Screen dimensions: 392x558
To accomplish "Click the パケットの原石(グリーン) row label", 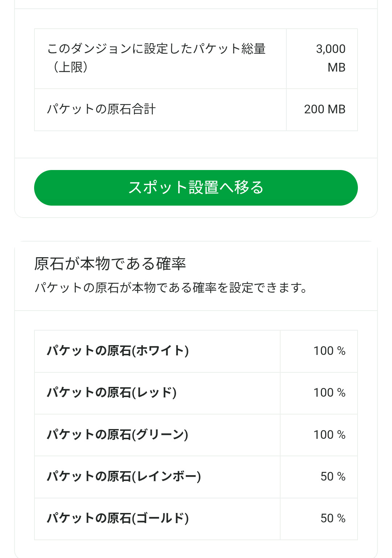I will coord(117,435).
